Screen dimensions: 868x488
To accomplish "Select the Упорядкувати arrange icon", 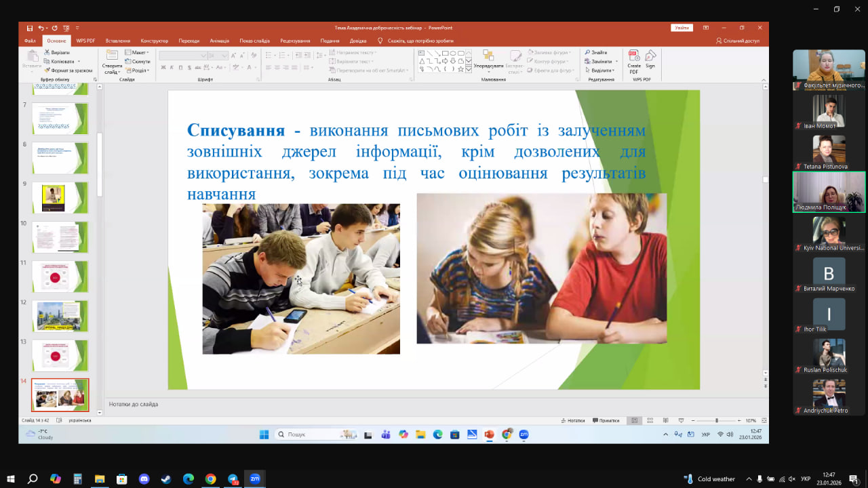I will (x=488, y=56).
